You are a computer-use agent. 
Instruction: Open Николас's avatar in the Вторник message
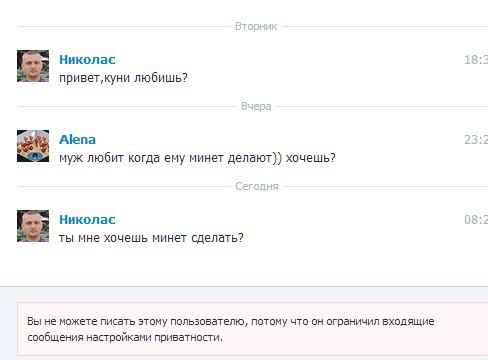[x=33, y=66]
